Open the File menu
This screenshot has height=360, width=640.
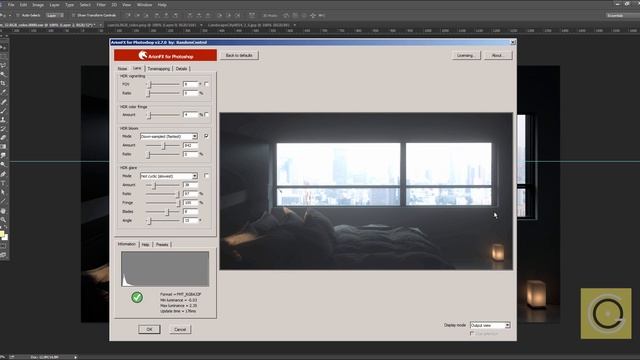coord(11,4)
